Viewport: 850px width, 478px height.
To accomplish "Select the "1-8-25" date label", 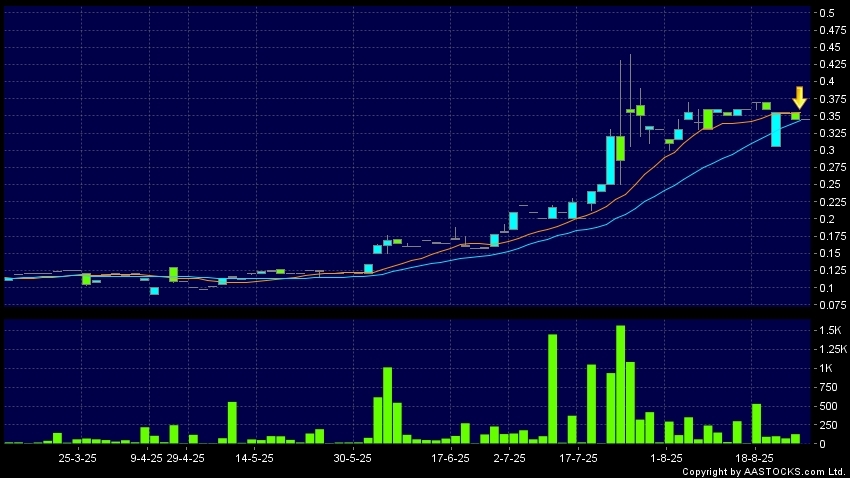I will pos(666,458).
